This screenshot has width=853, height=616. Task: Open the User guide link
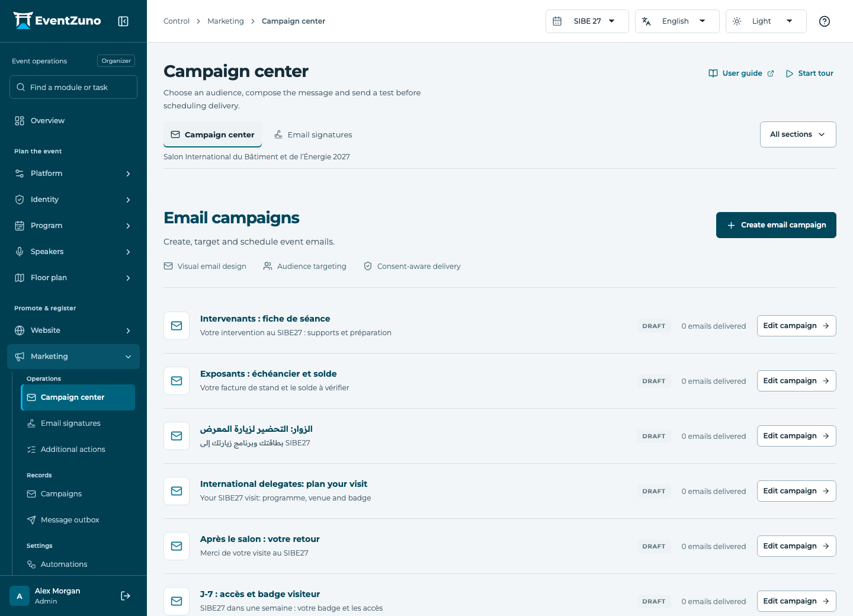pyautogui.click(x=742, y=73)
